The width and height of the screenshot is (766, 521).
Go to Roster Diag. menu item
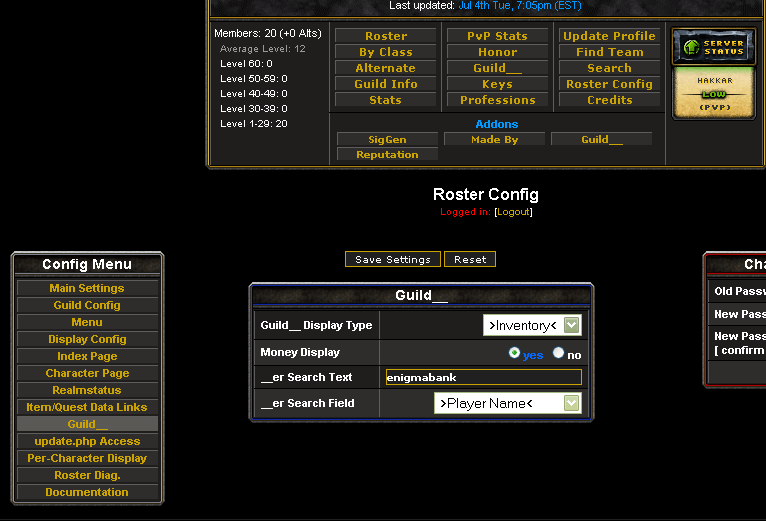(x=87, y=475)
